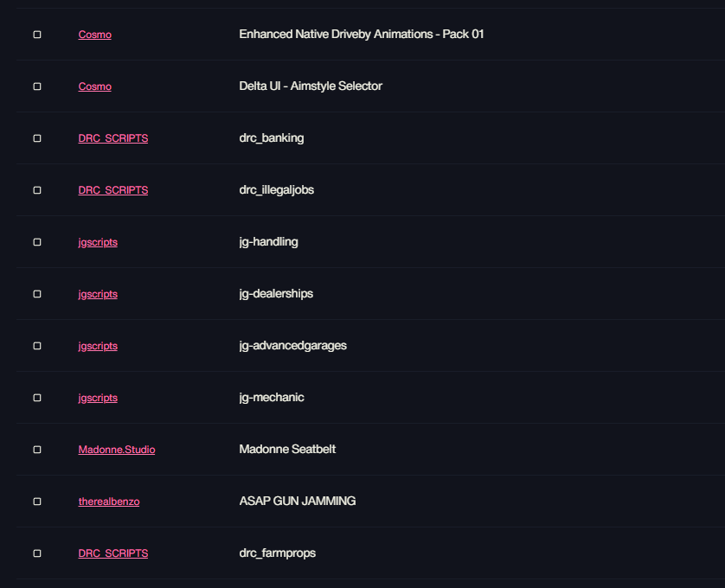Open jgscripts link beside jg-handling
Image resolution: width=725 pixels, height=588 pixels.
pos(98,242)
